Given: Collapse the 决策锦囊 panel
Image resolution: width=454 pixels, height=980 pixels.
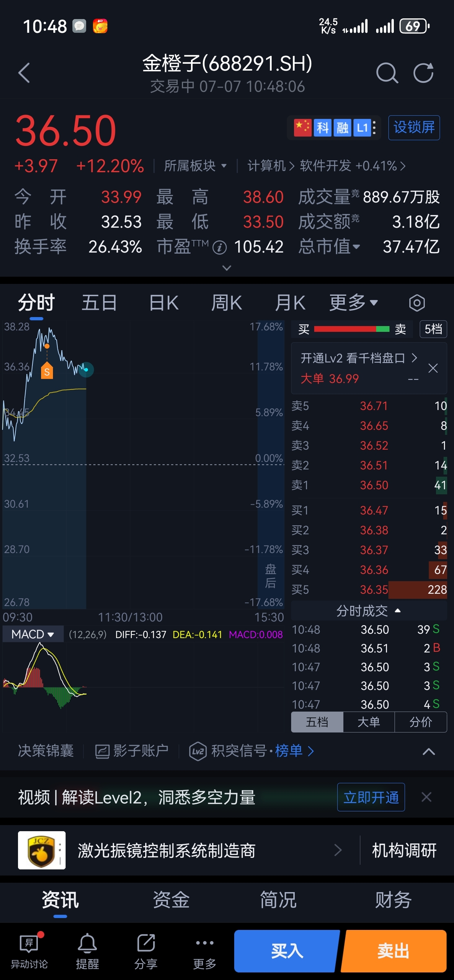Looking at the screenshot, I should tap(429, 751).
